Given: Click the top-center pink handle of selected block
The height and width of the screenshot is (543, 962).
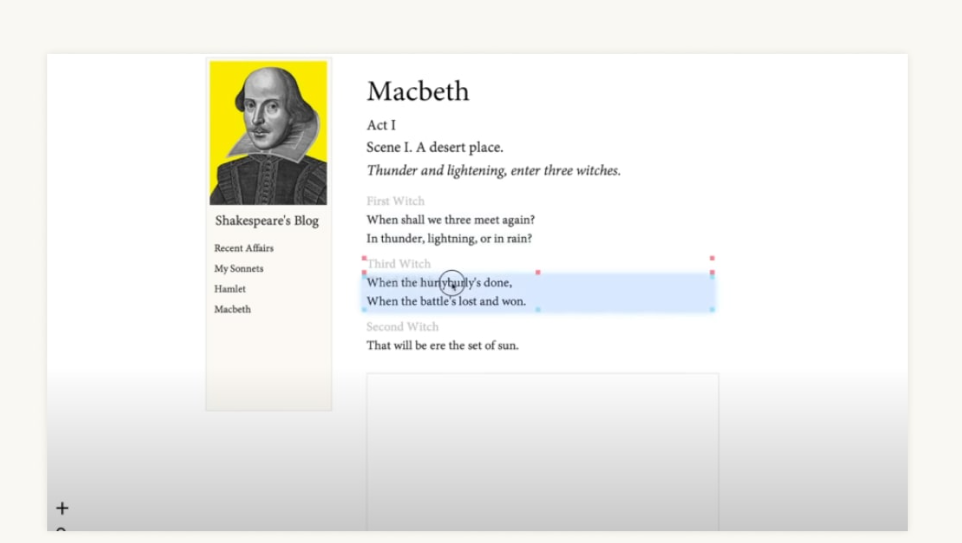Looking at the screenshot, I should pyautogui.click(x=538, y=272).
